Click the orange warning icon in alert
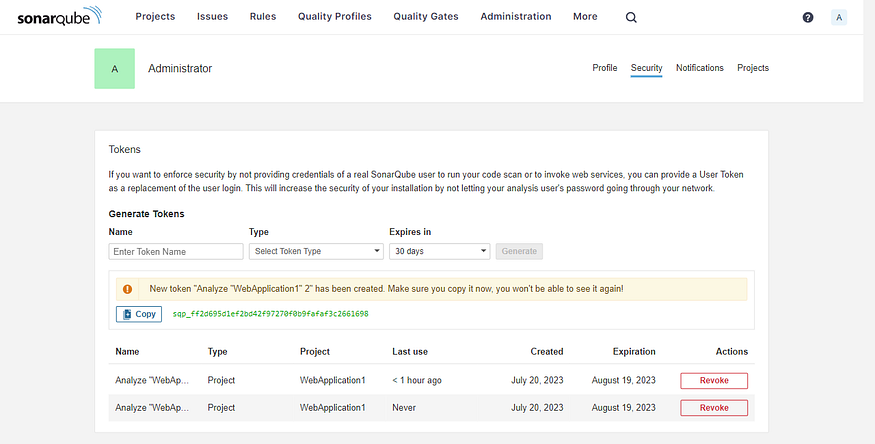 click(128, 289)
